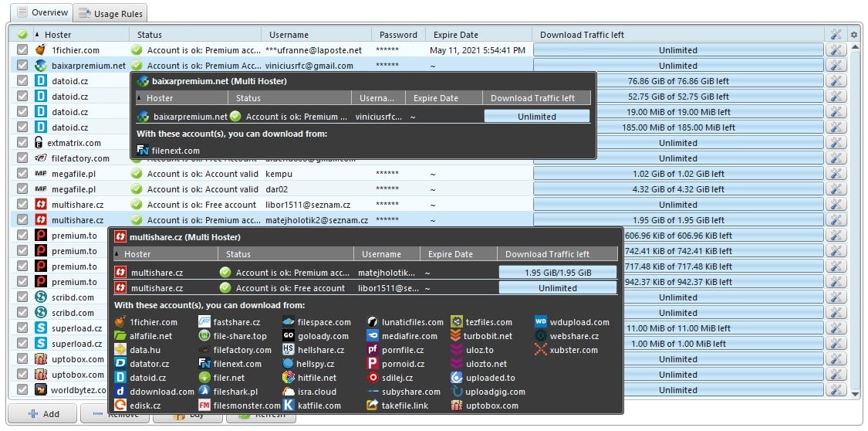
Task: Sort by Status column header
Action: pyautogui.click(x=195, y=34)
